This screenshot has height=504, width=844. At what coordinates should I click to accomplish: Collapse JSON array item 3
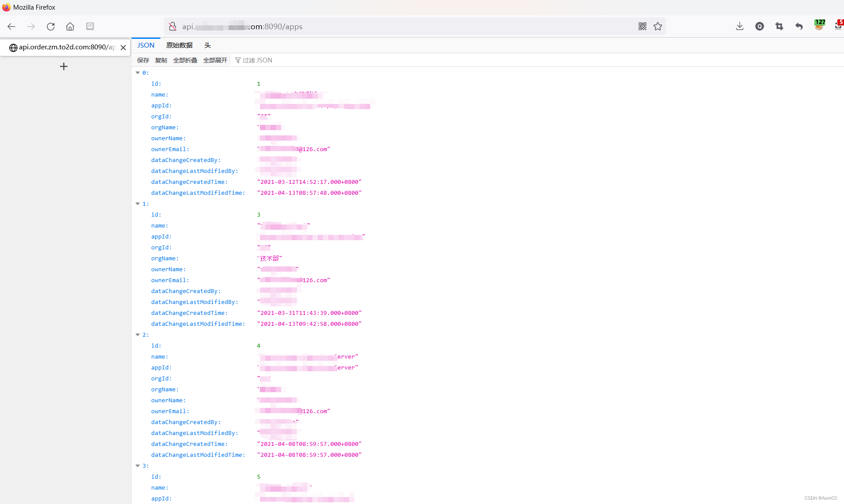coord(138,466)
